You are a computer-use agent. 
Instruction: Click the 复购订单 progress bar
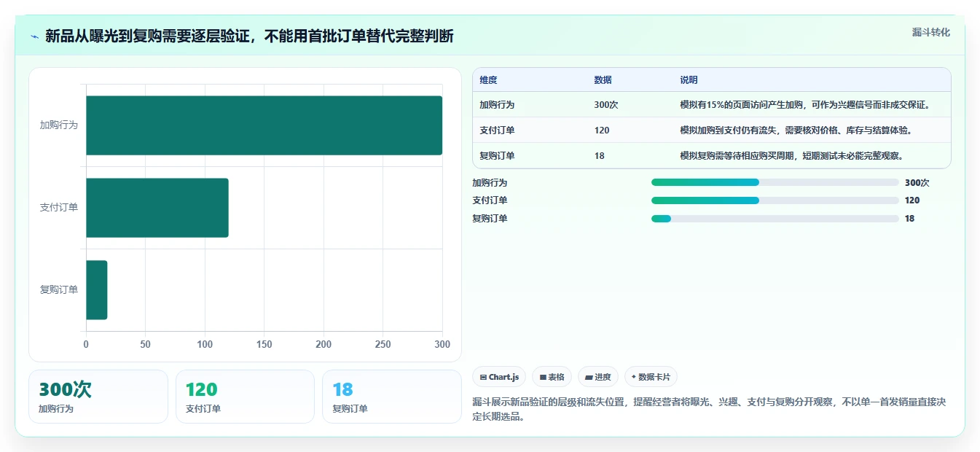[x=775, y=219]
